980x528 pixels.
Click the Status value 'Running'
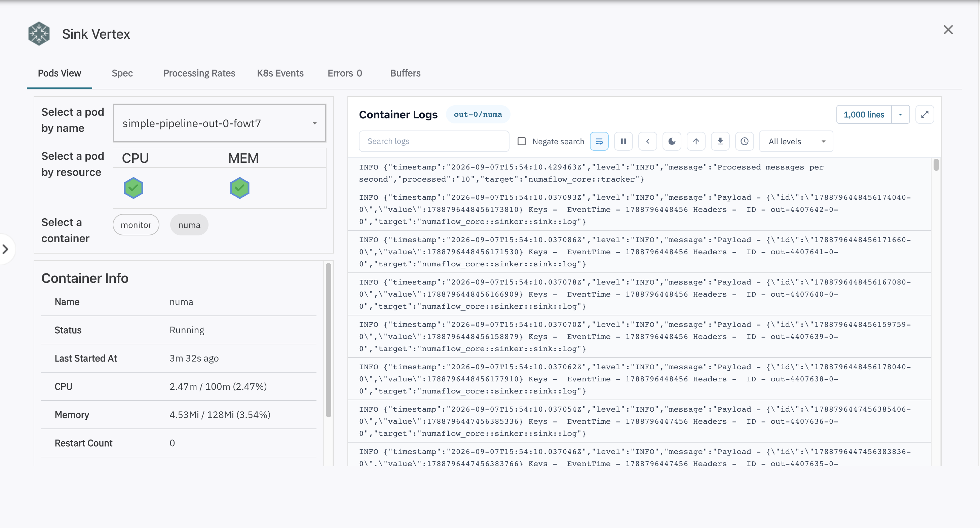(x=187, y=330)
